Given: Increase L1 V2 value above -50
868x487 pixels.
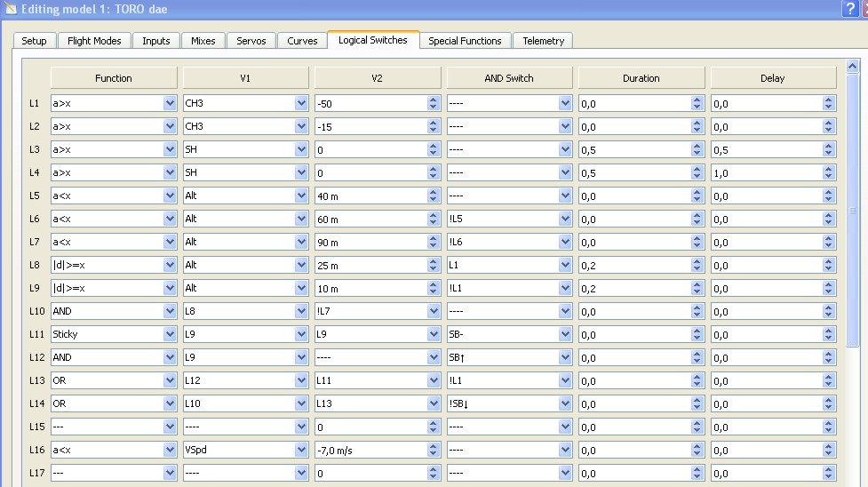Looking at the screenshot, I should pos(434,100).
